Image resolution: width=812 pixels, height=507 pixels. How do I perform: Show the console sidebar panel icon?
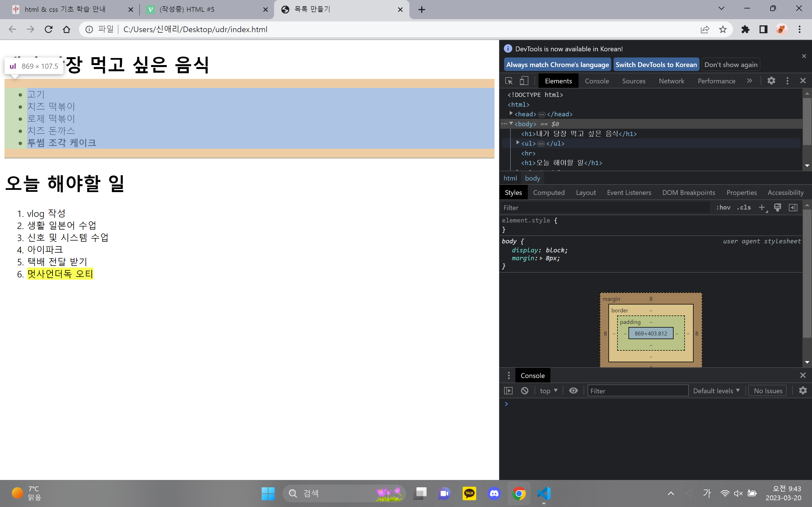point(508,391)
